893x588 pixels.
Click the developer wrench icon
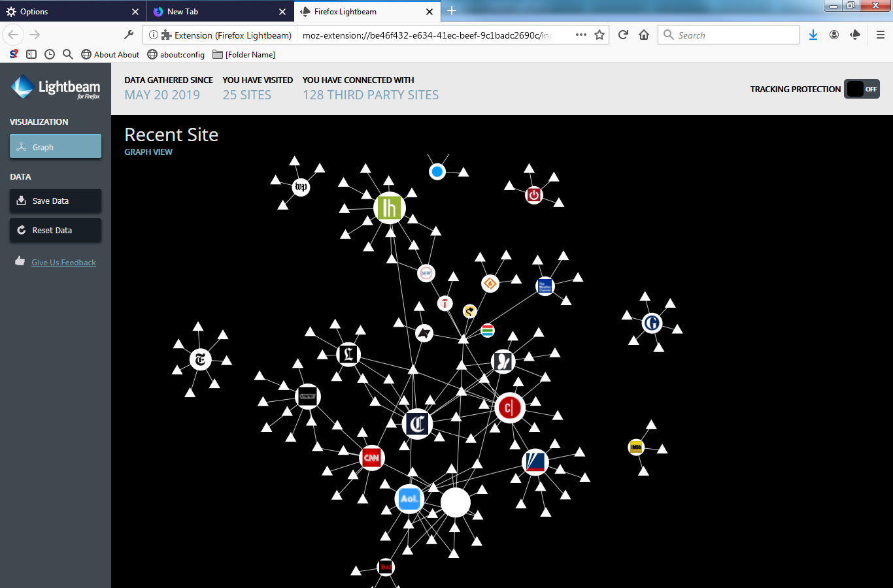[x=129, y=35]
